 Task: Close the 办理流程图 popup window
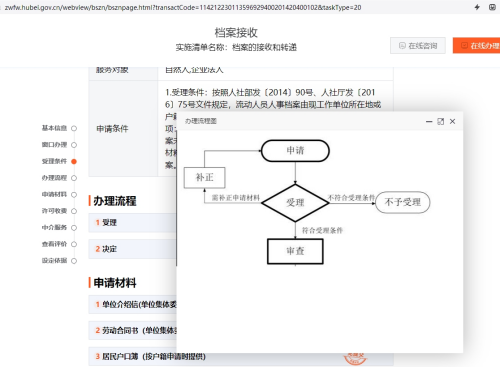click(452, 121)
